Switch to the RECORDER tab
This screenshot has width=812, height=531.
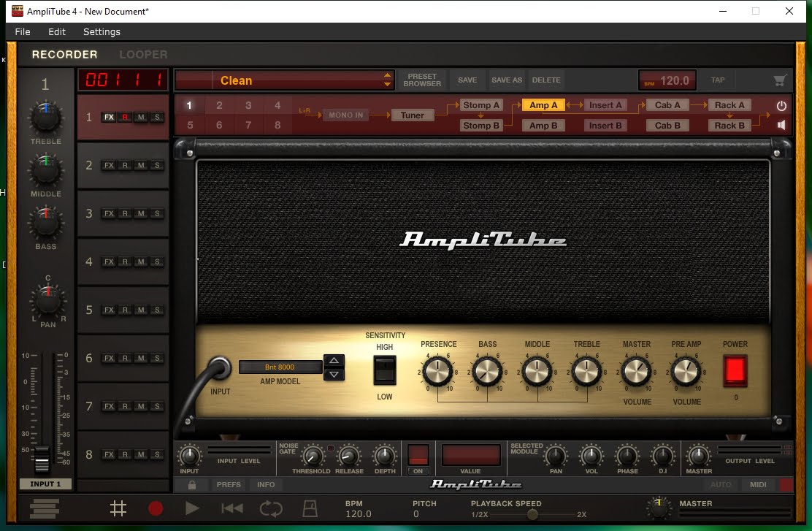tap(65, 54)
